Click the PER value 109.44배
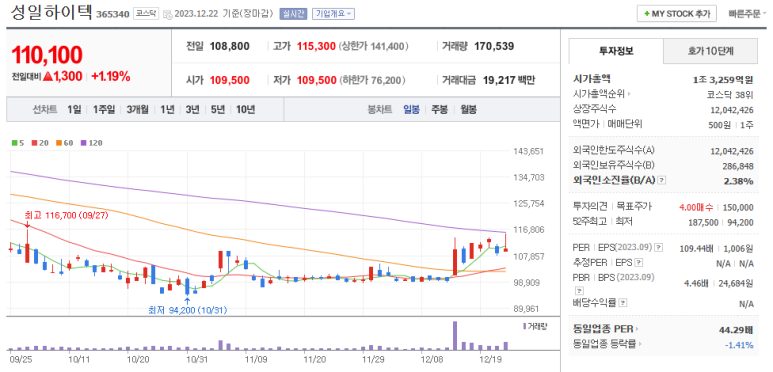This screenshot has width=773, height=372. [697, 248]
